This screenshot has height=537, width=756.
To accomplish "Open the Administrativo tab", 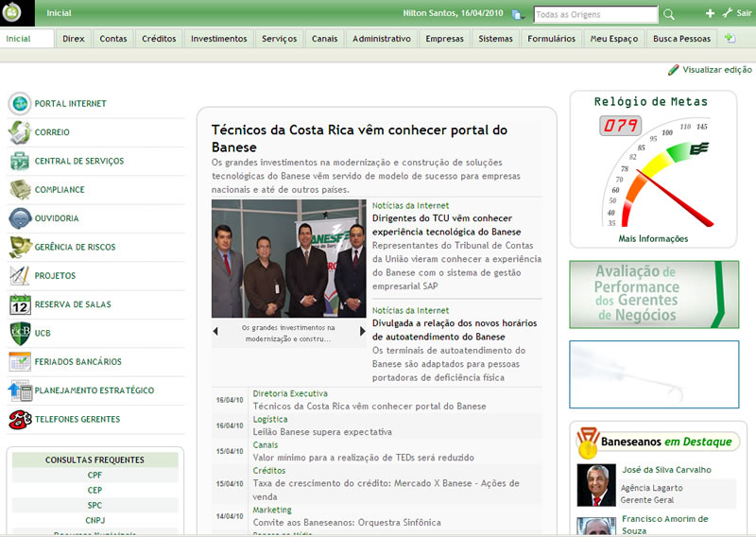I will click(382, 39).
